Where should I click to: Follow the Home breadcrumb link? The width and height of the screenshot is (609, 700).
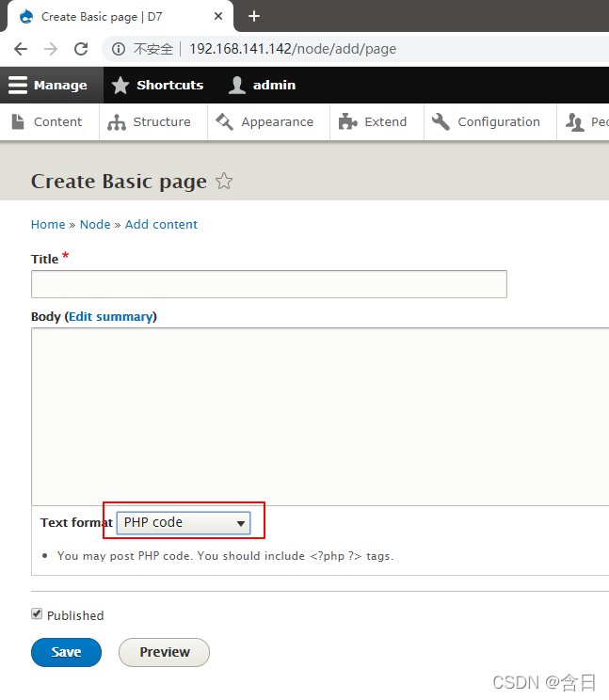pyautogui.click(x=48, y=224)
